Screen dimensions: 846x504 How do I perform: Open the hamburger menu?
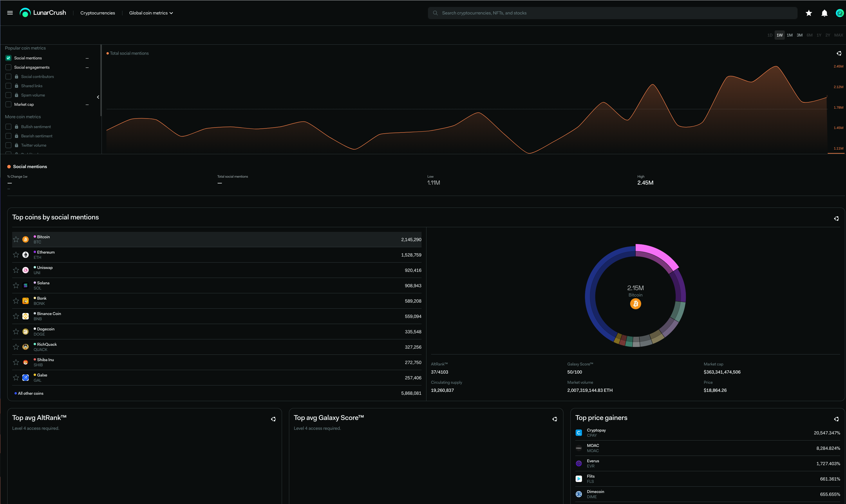click(x=10, y=13)
